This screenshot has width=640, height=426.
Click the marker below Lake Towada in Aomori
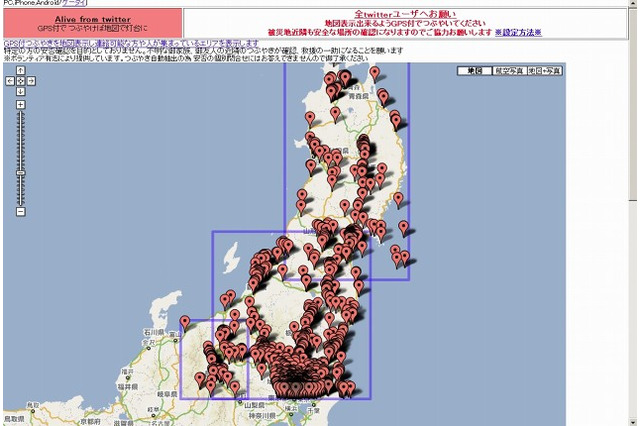pyautogui.click(x=335, y=114)
